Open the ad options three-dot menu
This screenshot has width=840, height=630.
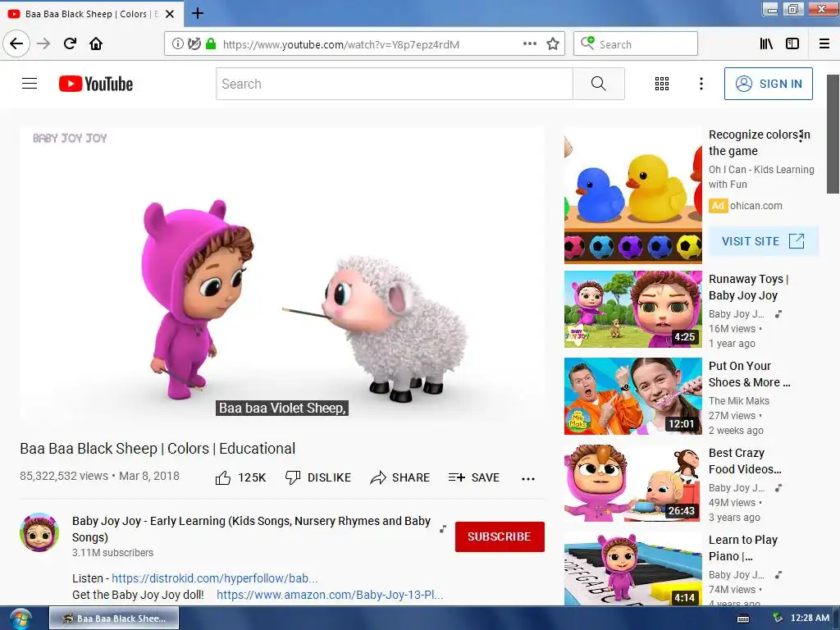click(801, 136)
